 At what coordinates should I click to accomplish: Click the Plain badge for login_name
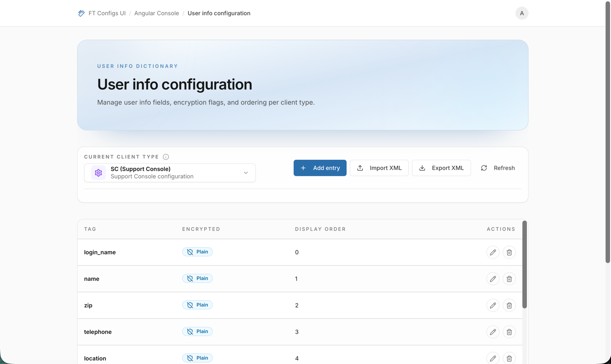point(197,252)
